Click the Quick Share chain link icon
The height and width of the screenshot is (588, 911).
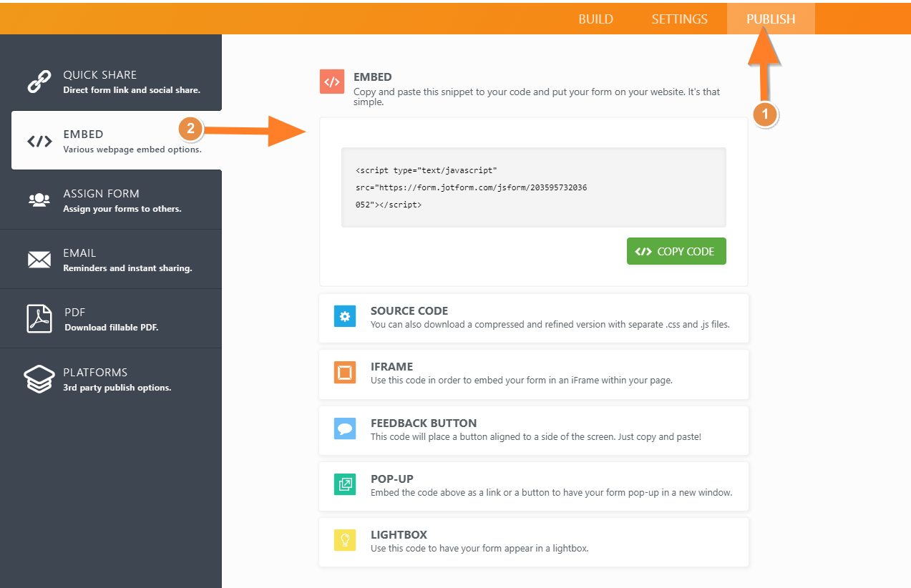click(39, 82)
